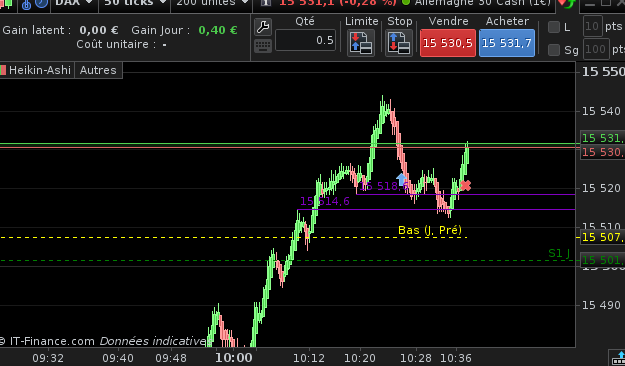Image resolution: width=625 pixels, height=366 pixels.
Task: Click the 15 490 price axis label
Action: click(x=601, y=305)
